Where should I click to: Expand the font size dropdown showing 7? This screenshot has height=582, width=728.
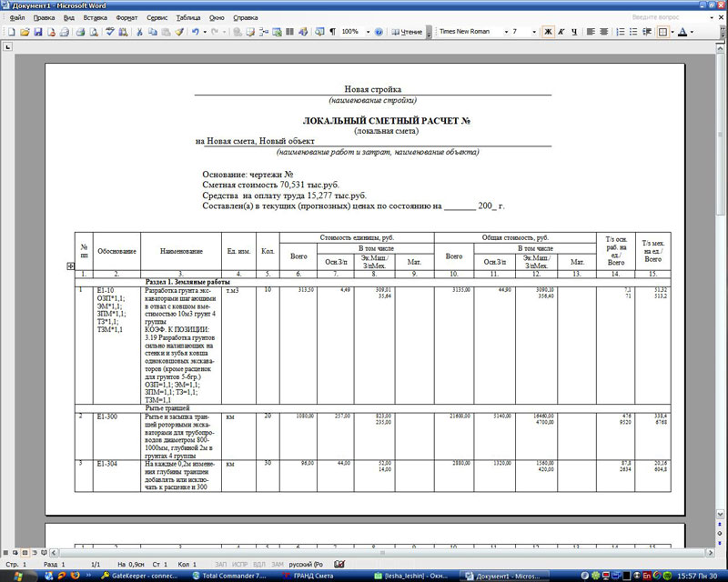point(533,32)
